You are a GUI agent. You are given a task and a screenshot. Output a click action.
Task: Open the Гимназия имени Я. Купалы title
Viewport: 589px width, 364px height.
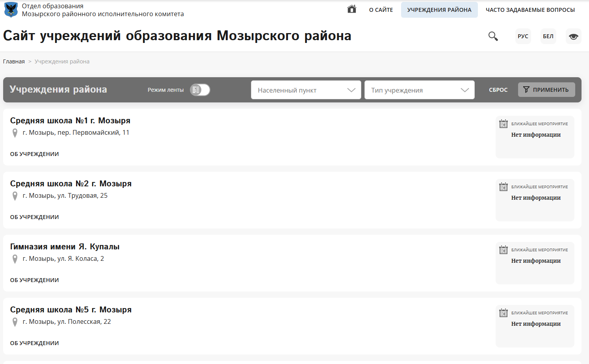click(x=65, y=247)
